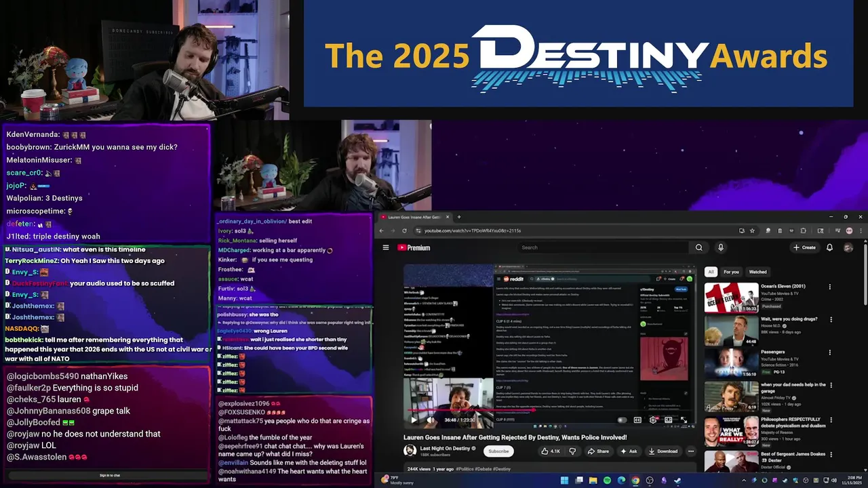Toggle the autoplay switch in the player
Screen dimensions: 868x488
coord(622,420)
